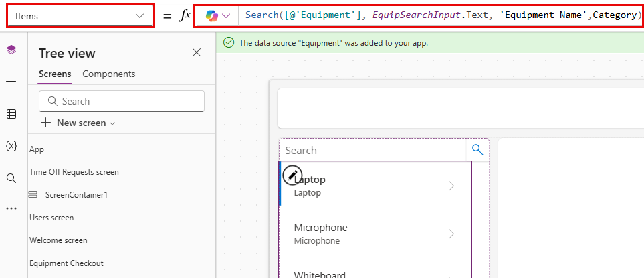Click the blue magnifier search icon

pos(477,149)
